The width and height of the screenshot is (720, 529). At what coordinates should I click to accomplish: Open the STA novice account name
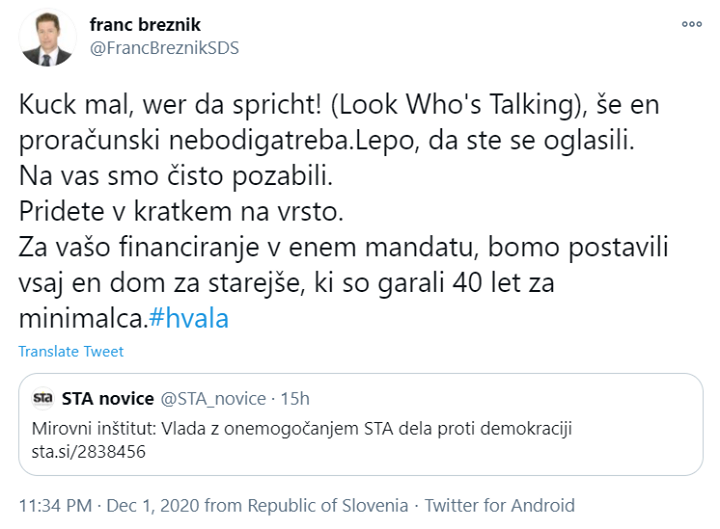pos(108,399)
